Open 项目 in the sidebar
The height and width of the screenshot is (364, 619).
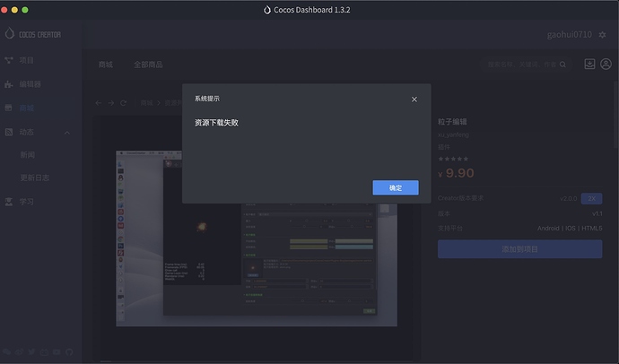click(x=26, y=60)
